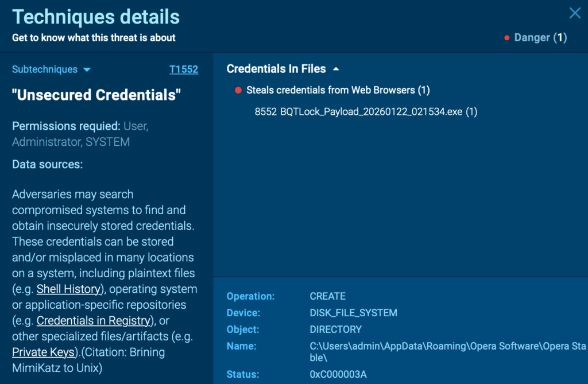Screen dimensions: 588x384
Task: Open the Private Keys link
Action: pos(44,352)
